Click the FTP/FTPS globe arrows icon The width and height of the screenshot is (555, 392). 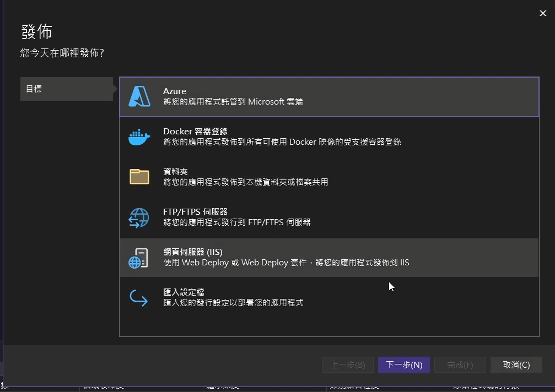click(139, 217)
